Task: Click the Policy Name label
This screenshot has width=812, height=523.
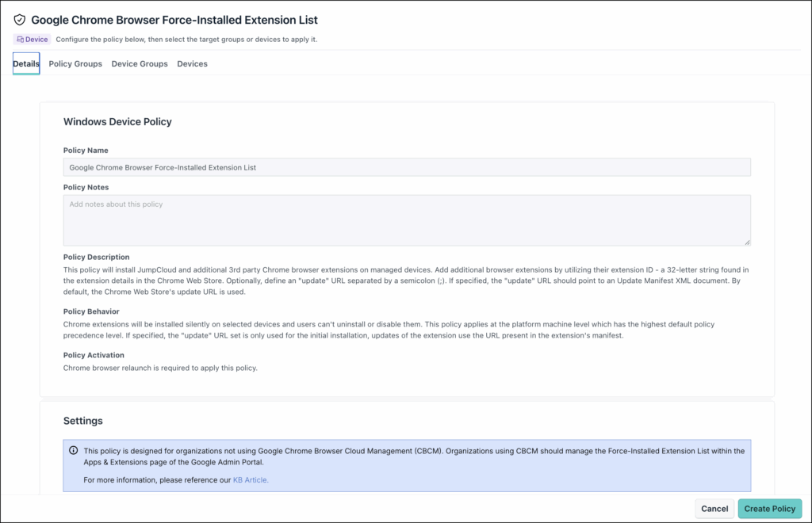Action: [86, 151]
